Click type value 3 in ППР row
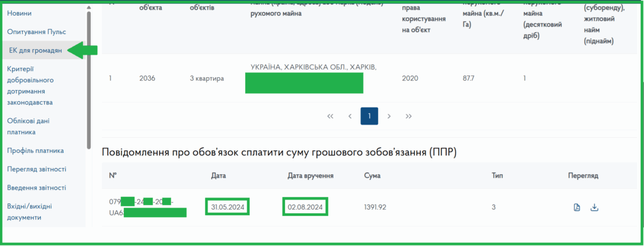This screenshot has width=644, height=246. 494,208
